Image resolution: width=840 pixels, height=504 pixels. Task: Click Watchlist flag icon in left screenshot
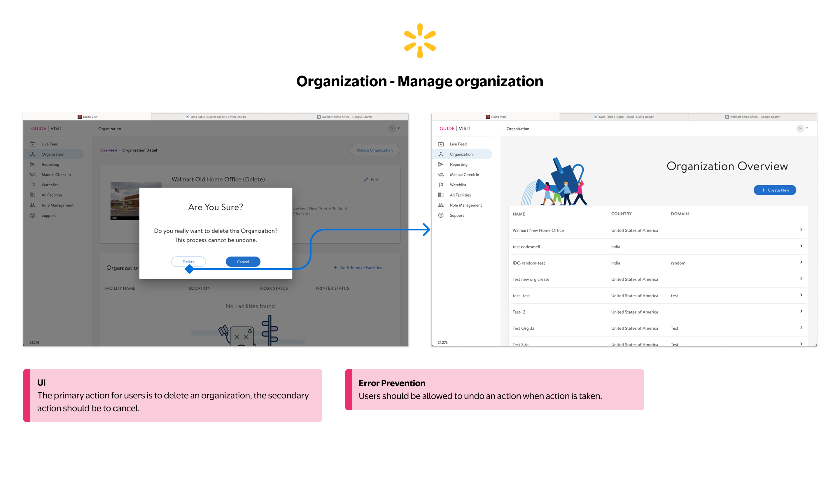[33, 185]
